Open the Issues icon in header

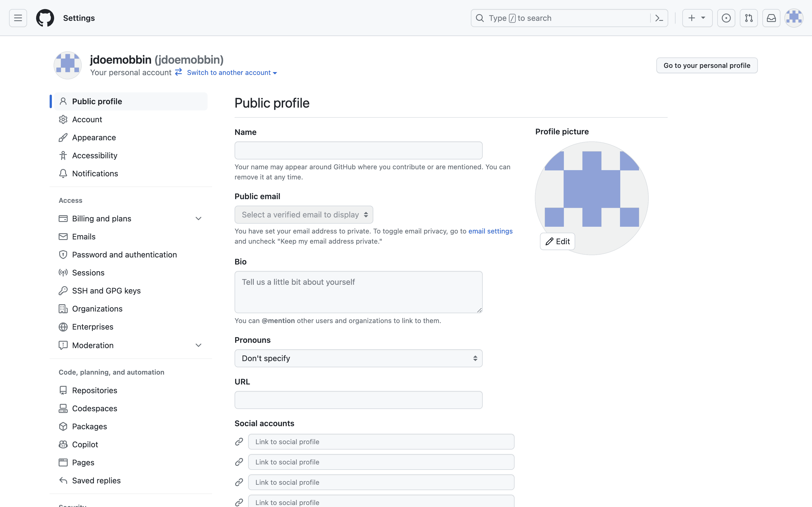[726, 18]
